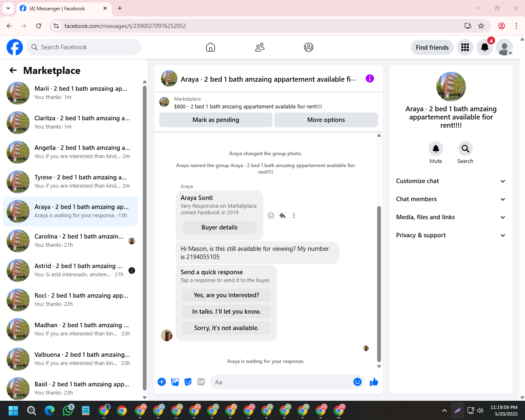
Task: Reload the browser page
Action: 39,26
